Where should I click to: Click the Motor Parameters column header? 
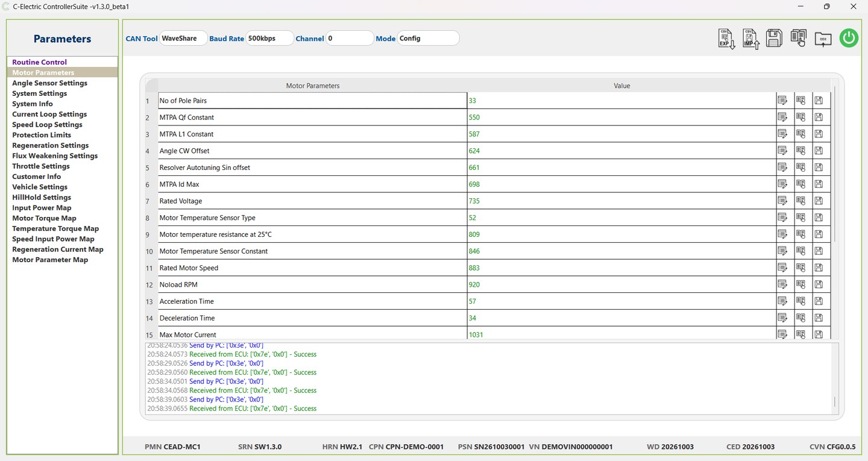[x=312, y=86]
